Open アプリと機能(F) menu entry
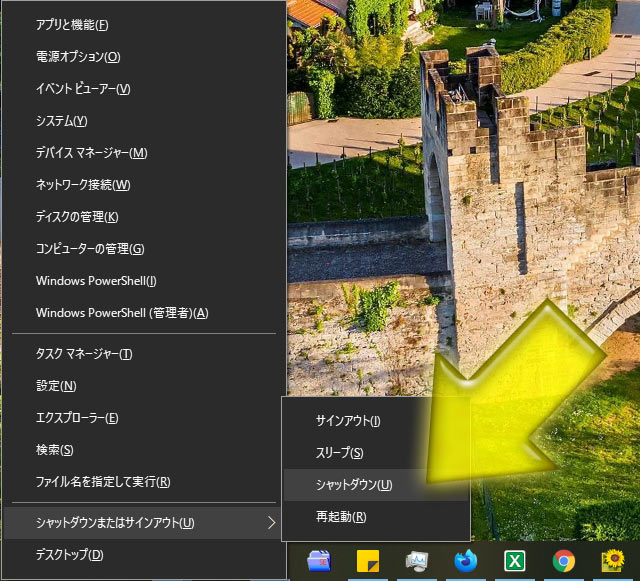The height and width of the screenshot is (581, 640). 144,25
